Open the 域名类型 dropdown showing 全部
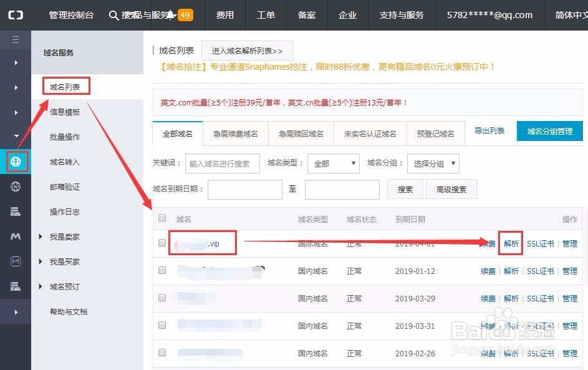Viewport: 588px width, 370px height. pyautogui.click(x=334, y=163)
